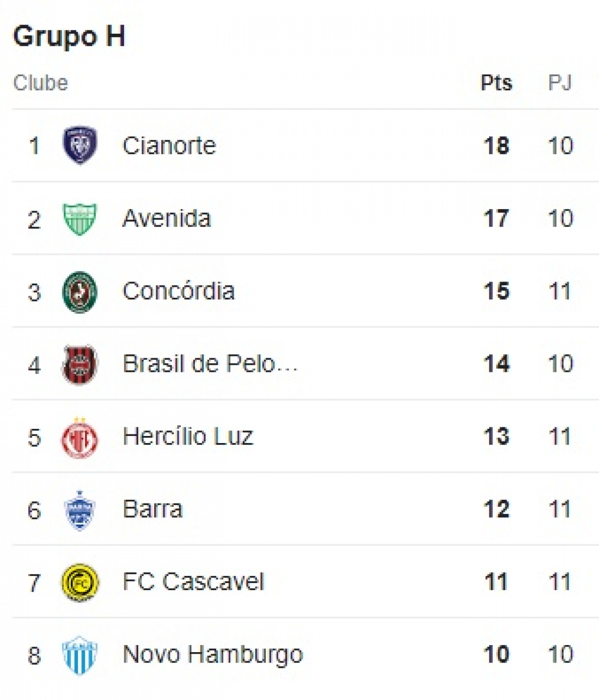The height and width of the screenshot is (700, 599).
Task: Select the FC Cascavel team name
Action: point(193,582)
